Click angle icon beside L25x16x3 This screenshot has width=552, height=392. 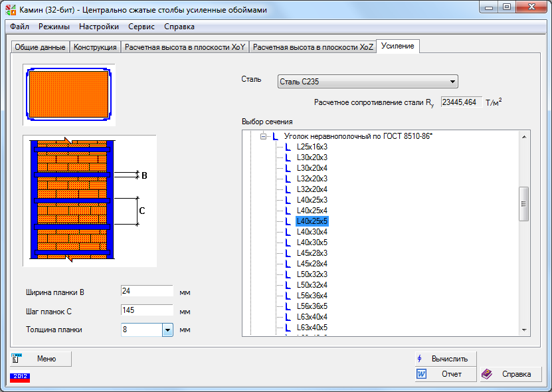coord(288,147)
